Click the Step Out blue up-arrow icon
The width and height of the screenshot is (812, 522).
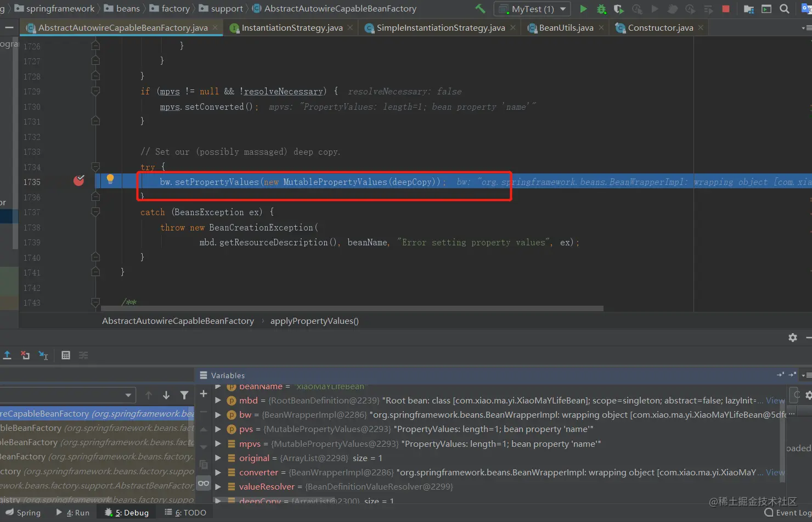(7, 355)
